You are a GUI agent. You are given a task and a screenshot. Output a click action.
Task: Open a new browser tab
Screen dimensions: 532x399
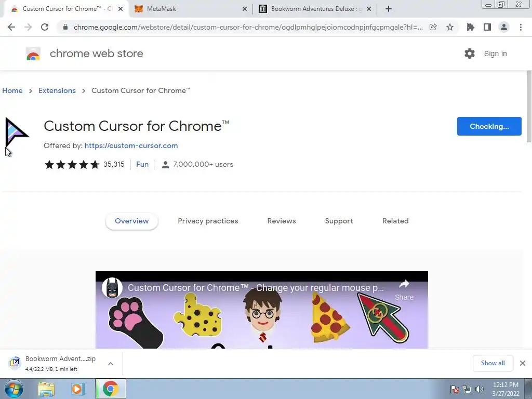(x=389, y=9)
